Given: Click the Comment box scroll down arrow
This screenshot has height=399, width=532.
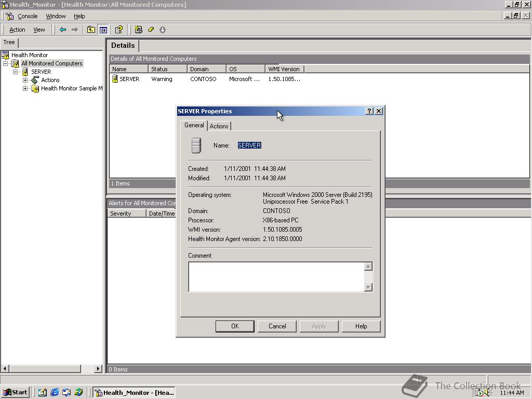Looking at the screenshot, I should [368, 287].
